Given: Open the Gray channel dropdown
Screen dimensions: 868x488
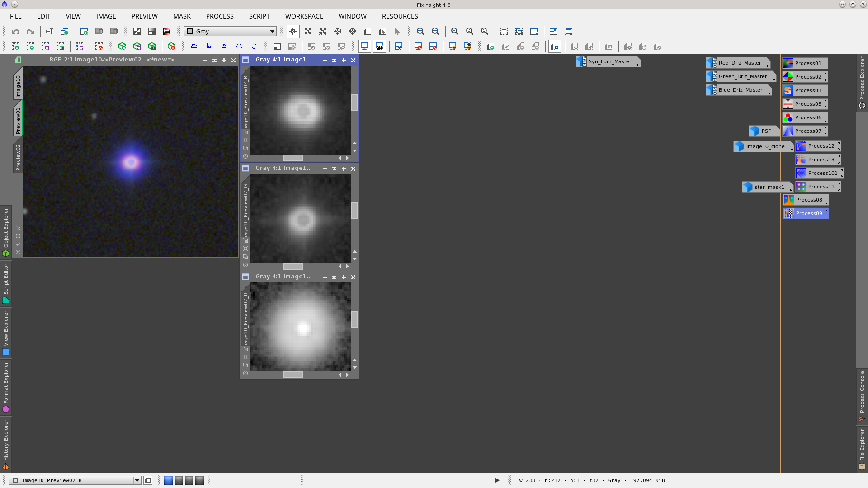Looking at the screenshot, I should click(272, 31).
